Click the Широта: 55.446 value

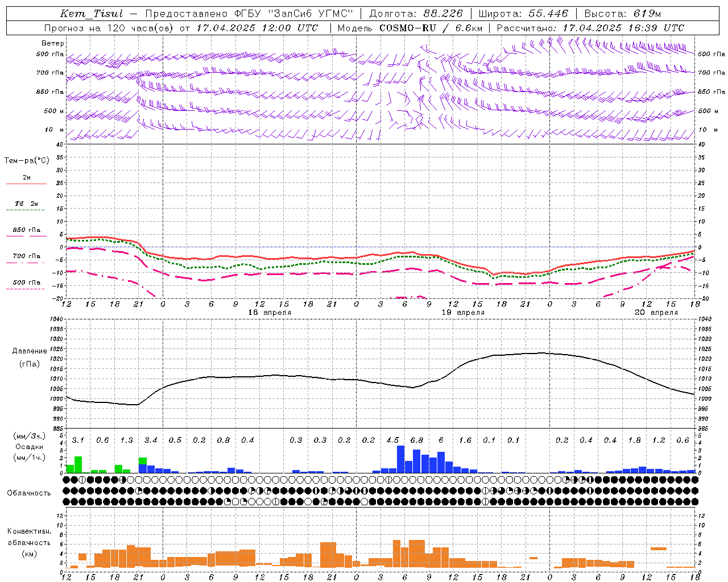tap(523, 14)
